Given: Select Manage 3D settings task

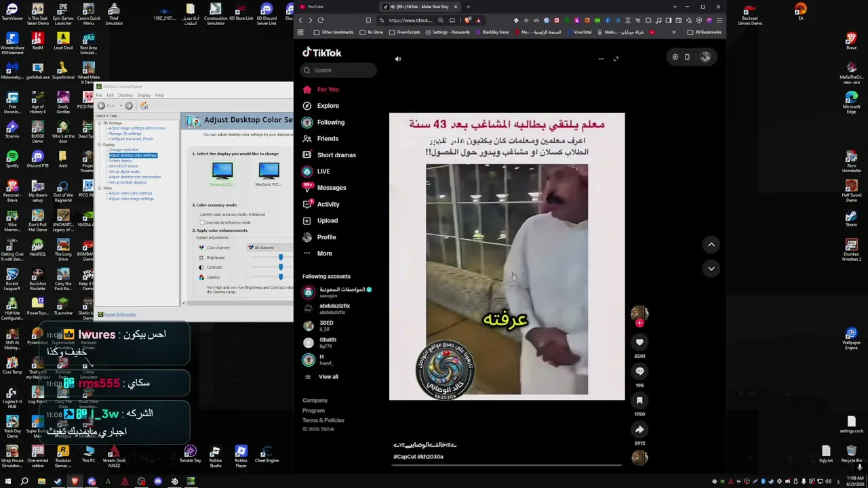Looking at the screenshot, I should 125,134.
